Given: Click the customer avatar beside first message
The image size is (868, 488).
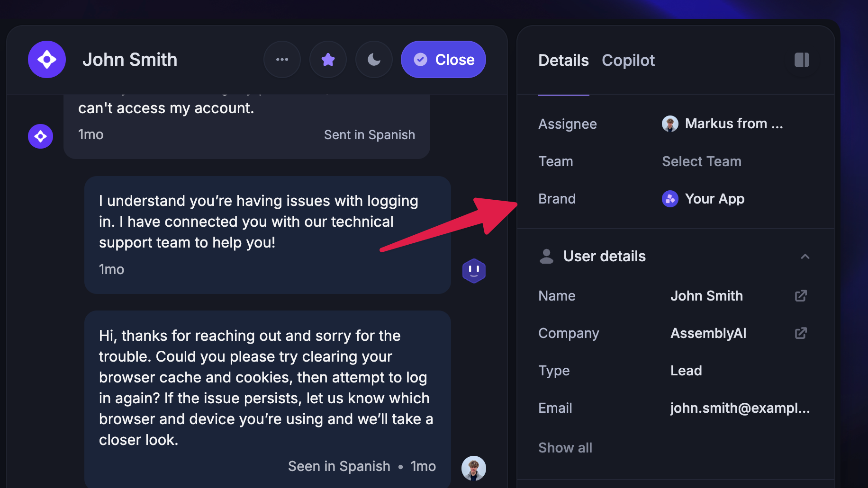Looking at the screenshot, I should (x=41, y=136).
